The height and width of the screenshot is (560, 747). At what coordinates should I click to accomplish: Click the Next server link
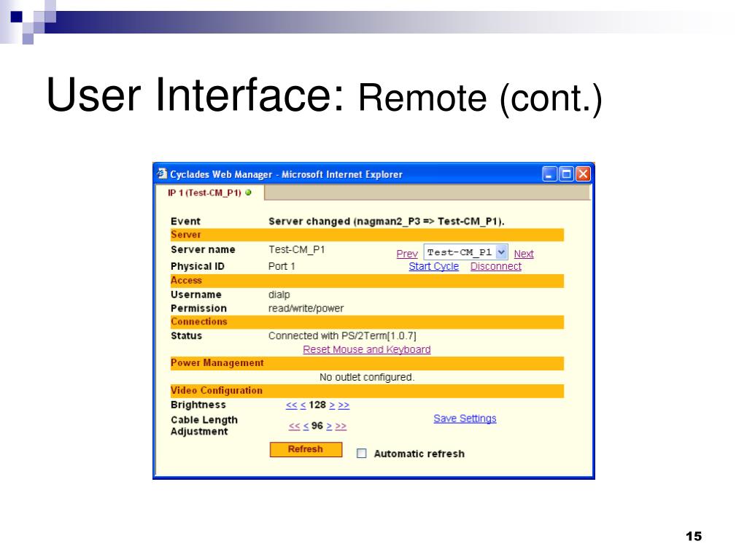point(524,254)
